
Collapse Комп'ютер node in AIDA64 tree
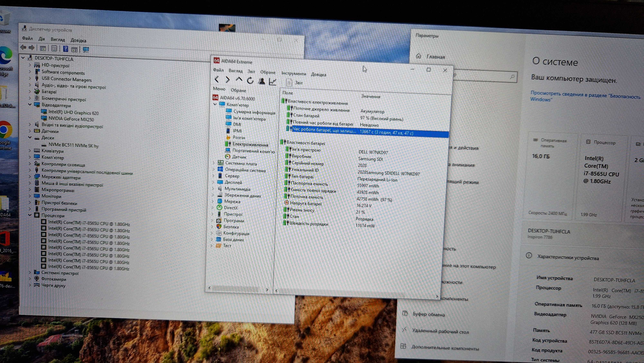pyautogui.click(x=215, y=104)
